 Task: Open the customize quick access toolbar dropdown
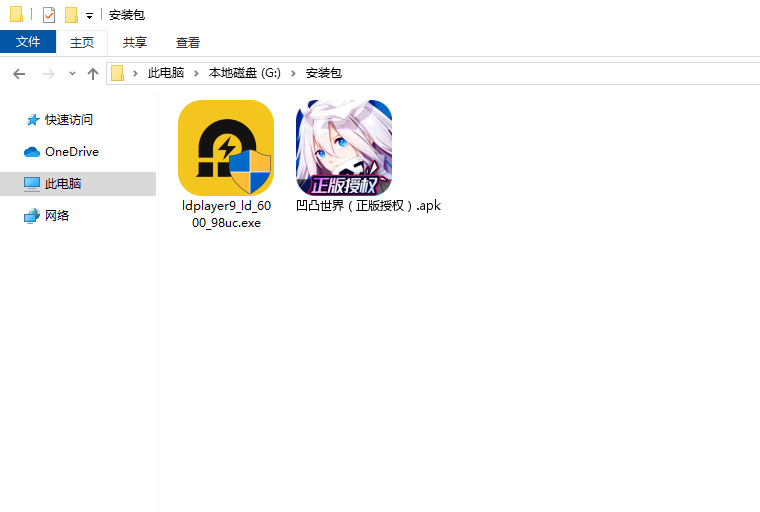89,16
